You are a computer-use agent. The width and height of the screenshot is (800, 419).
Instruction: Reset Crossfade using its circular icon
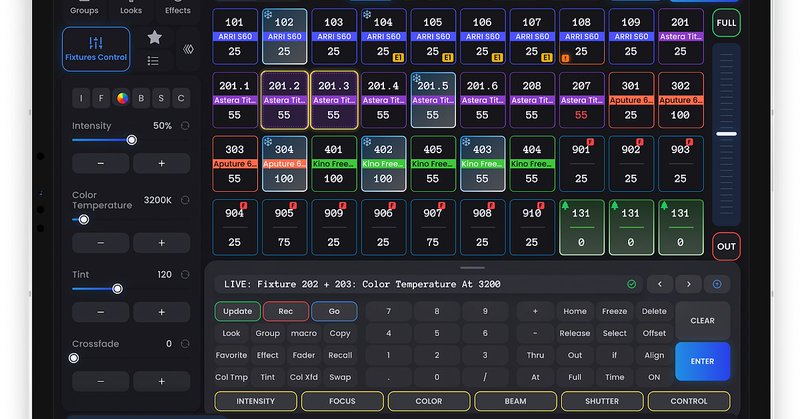pos(185,344)
